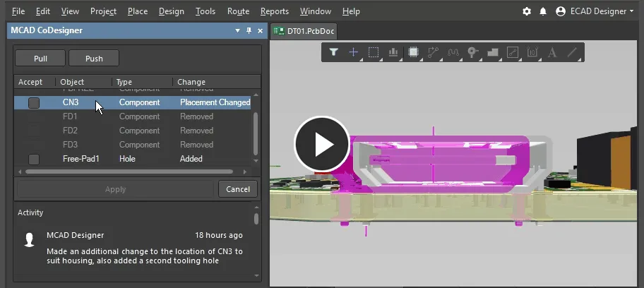The width and height of the screenshot is (644, 288).
Task: Click the MCAD Designer avatar in Activity
Action: pyautogui.click(x=29, y=240)
